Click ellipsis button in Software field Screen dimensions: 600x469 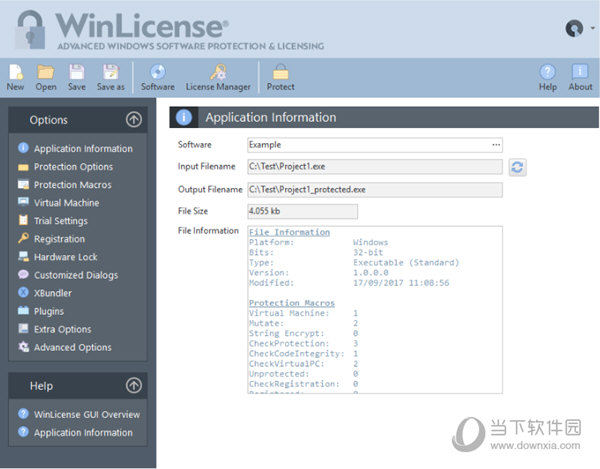(x=496, y=145)
